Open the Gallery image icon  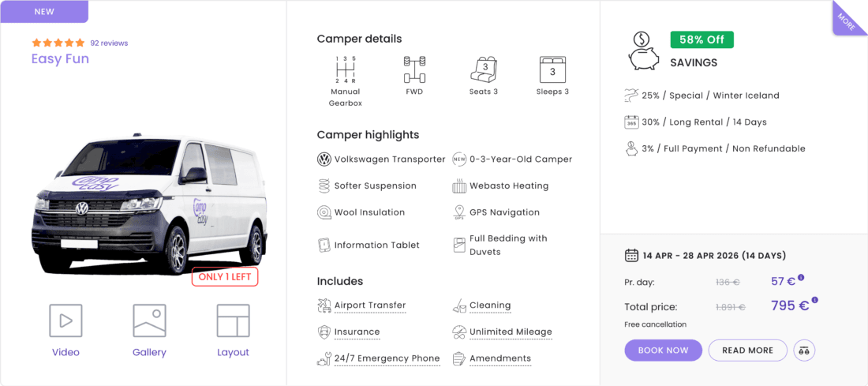pos(149,320)
